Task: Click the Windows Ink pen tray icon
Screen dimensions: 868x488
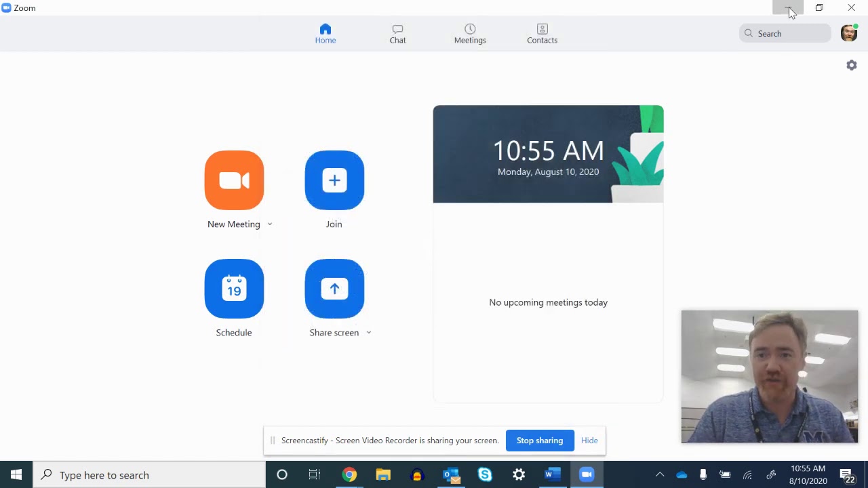Action: (771, 475)
